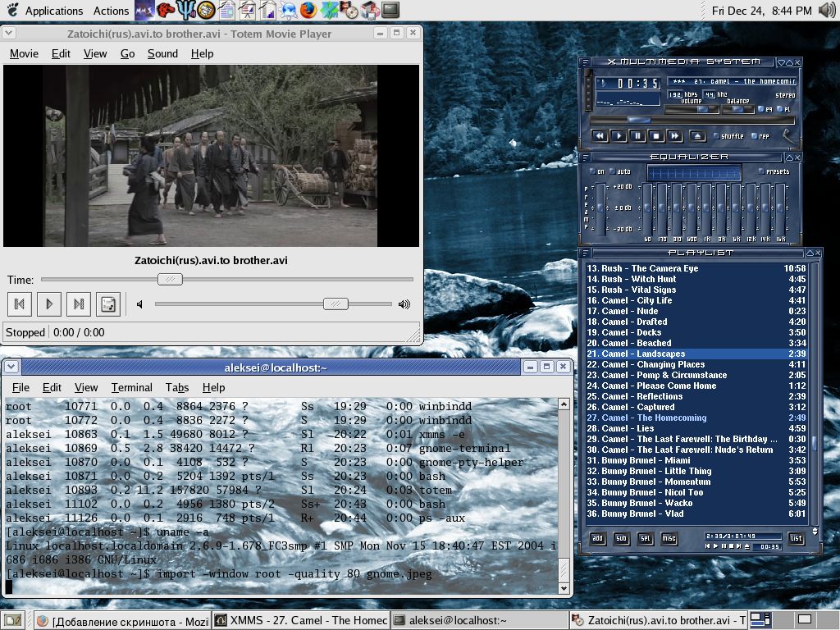
Task: Click the XMMS main window pause button
Action: (x=637, y=135)
